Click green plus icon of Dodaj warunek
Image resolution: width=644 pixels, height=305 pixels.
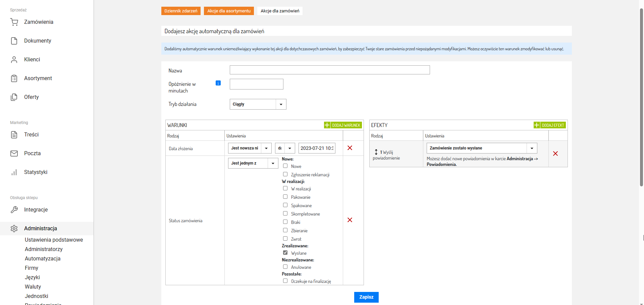point(327,125)
